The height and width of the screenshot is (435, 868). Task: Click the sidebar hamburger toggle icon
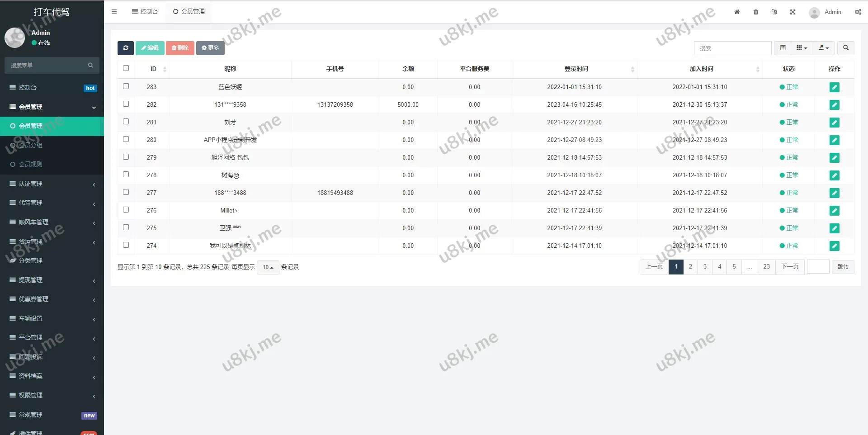(x=114, y=12)
